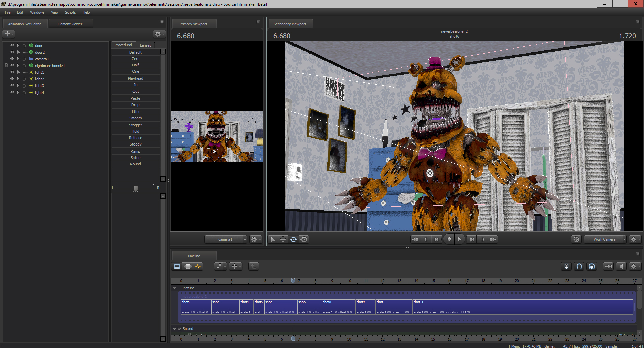The image size is (644, 348).
Task: Apply the Playhead preset
Action: [136, 78]
